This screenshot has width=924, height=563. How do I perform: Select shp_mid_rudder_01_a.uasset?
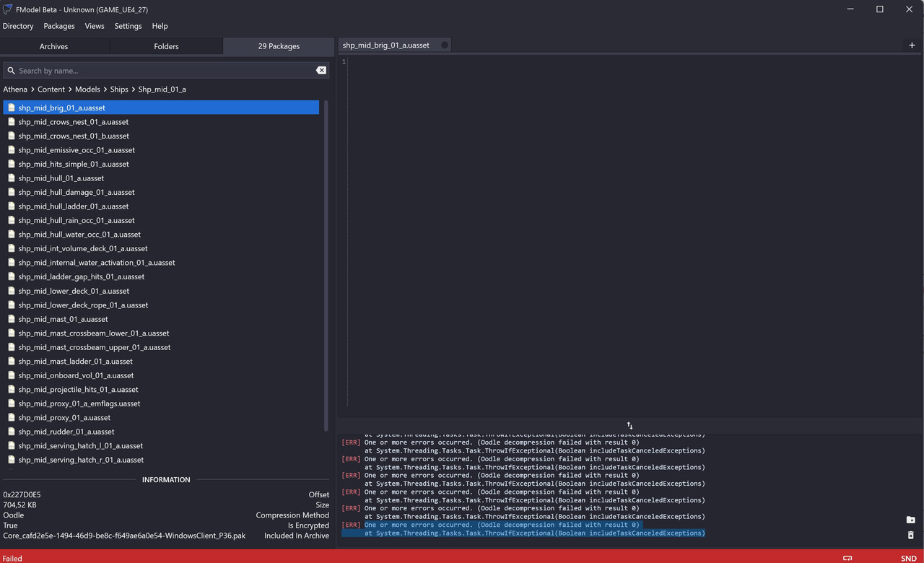[x=161, y=432]
